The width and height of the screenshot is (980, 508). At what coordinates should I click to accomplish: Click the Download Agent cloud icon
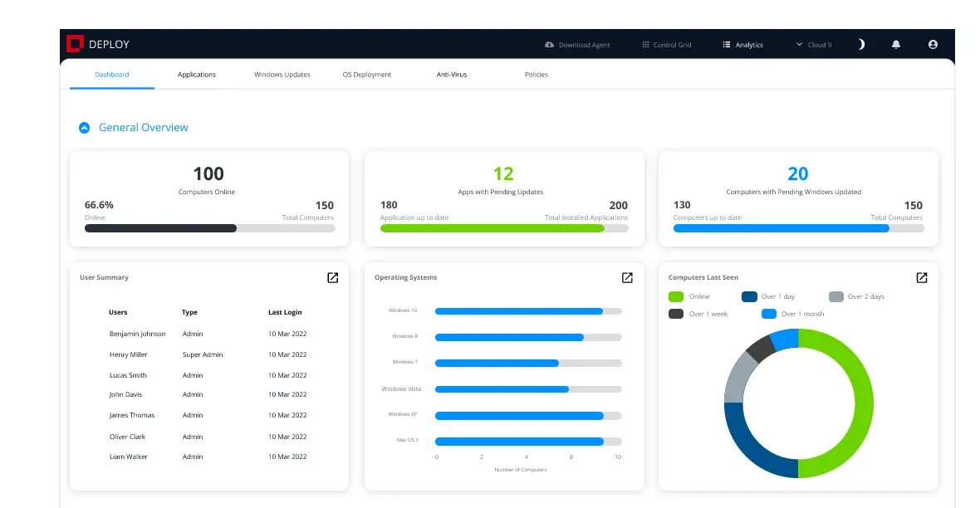(x=549, y=45)
